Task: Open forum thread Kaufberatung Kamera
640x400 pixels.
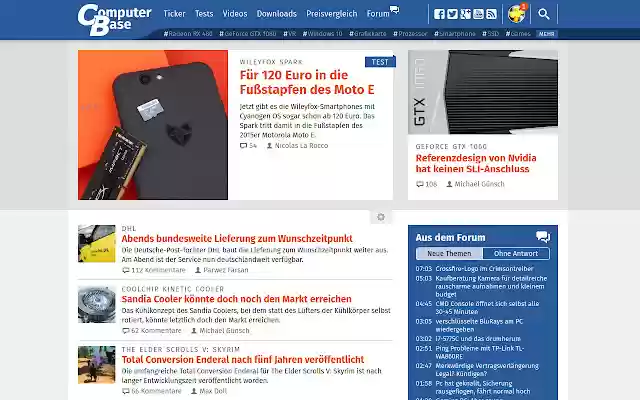Action: coord(491,286)
